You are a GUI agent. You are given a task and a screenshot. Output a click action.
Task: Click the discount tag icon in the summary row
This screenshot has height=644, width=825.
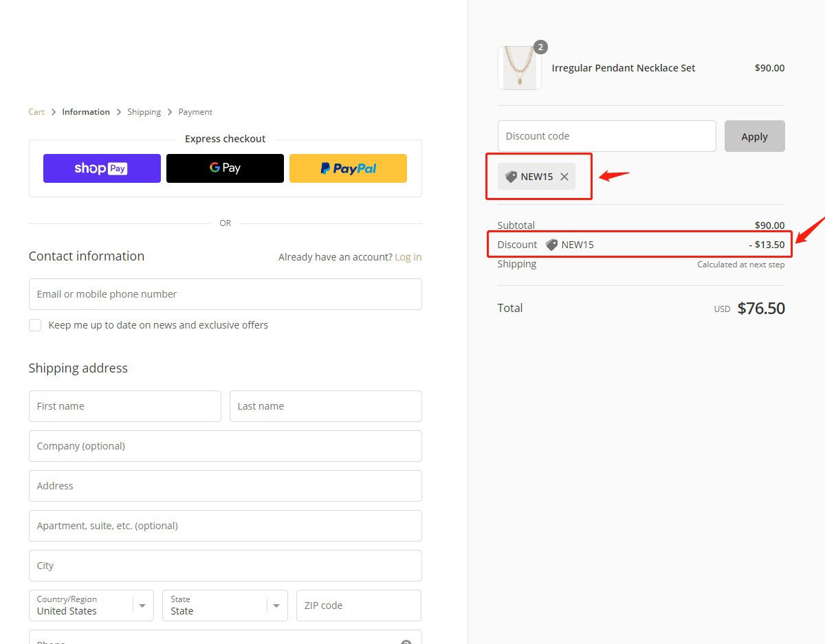551,245
